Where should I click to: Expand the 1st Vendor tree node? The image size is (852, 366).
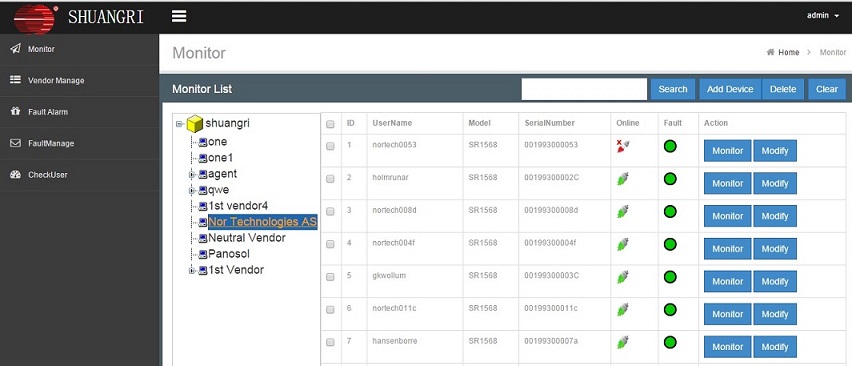pos(192,270)
